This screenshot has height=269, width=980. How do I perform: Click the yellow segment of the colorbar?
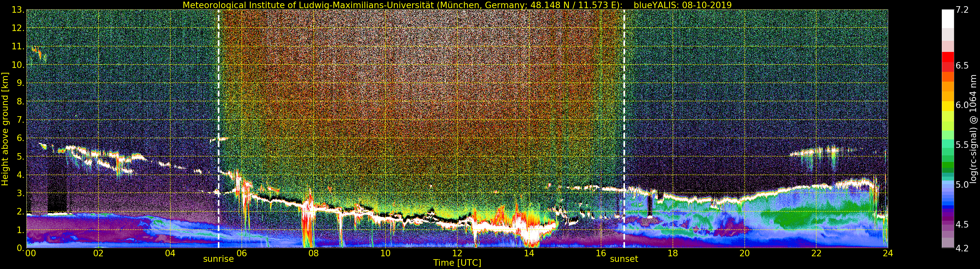click(948, 106)
